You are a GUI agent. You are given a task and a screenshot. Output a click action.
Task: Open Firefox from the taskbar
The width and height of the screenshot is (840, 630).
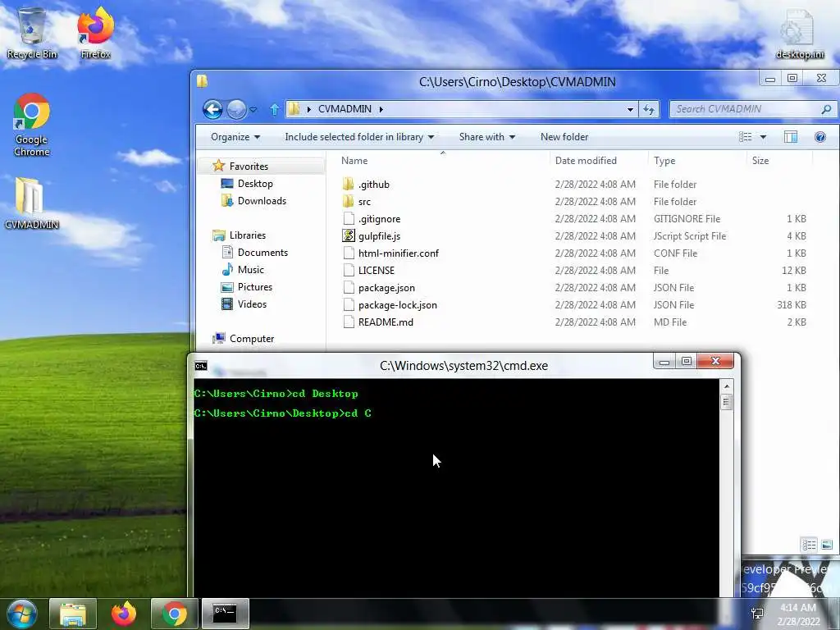click(124, 614)
